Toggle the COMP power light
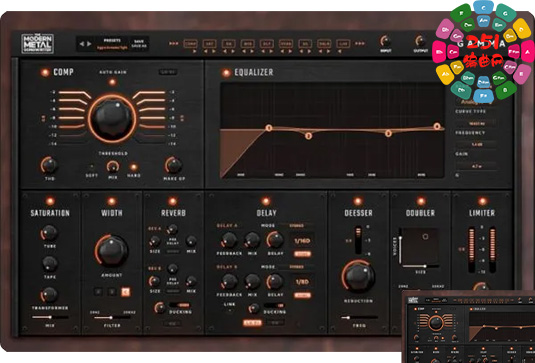Viewport: 535px width, 363px height. tap(45, 72)
